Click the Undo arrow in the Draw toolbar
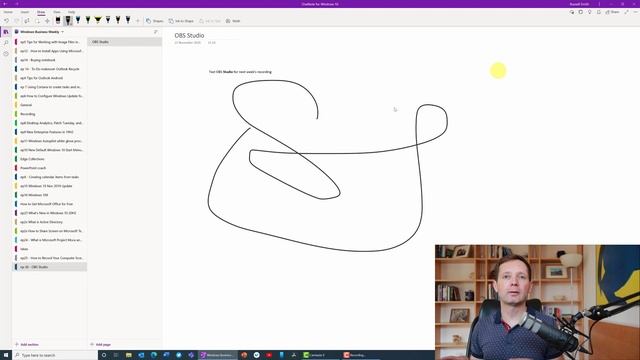The width and height of the screenshot is (640, 360). [x=7, y=21]
